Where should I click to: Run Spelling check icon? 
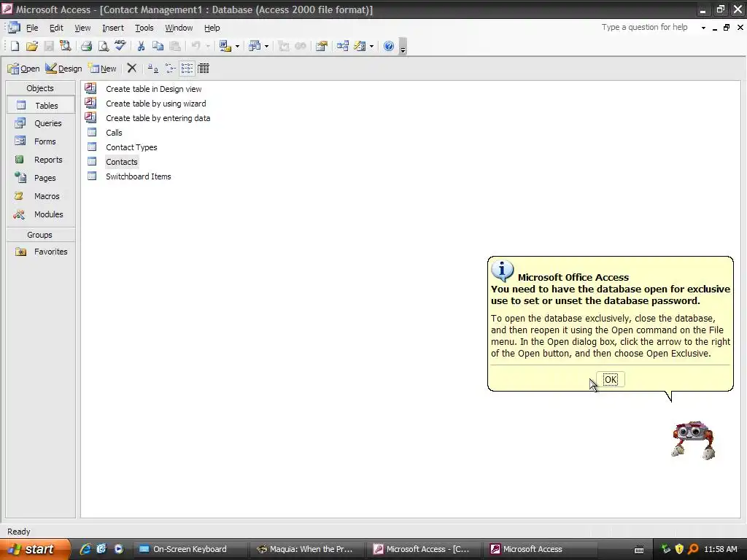(120, 46)
